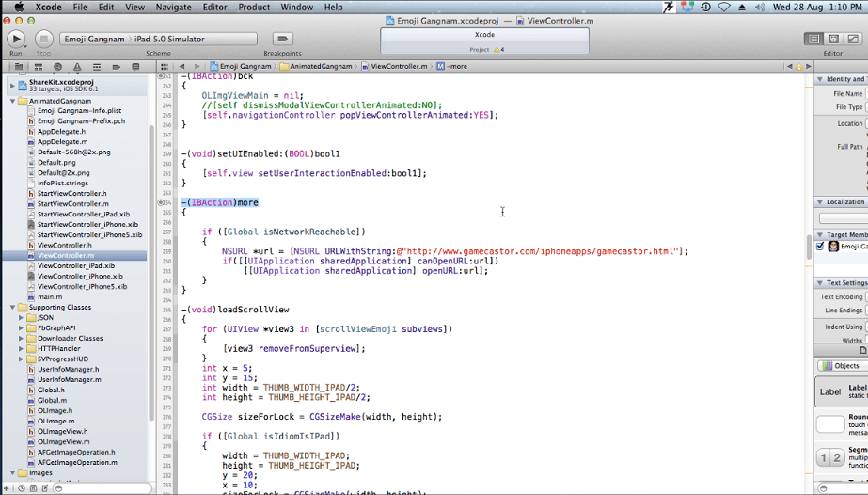868x495 pixels.
Task: Toggle the Breakpoints button in toolbar
Action: point(282,39)
